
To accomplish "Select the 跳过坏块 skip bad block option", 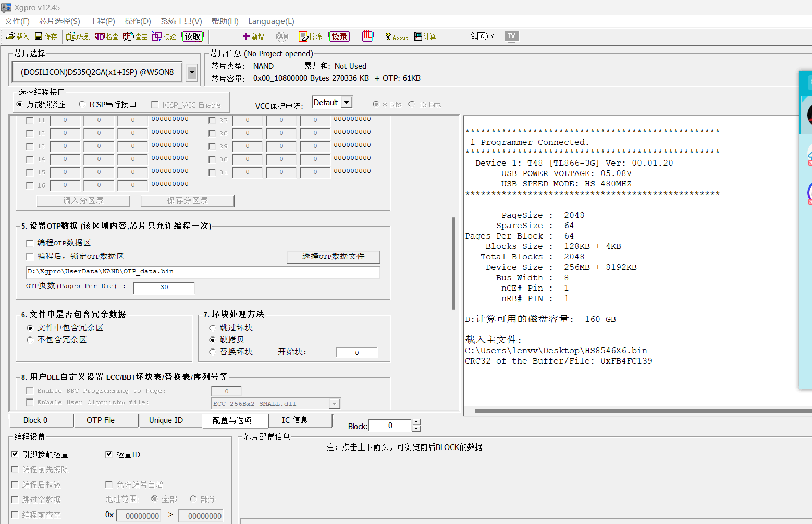I will point(213,328).
